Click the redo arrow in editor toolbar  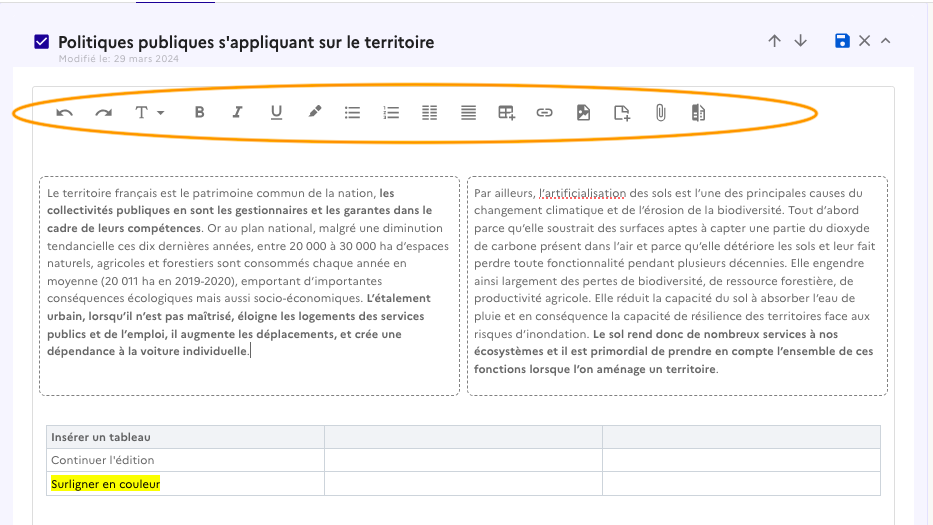[x=103, y=113]
